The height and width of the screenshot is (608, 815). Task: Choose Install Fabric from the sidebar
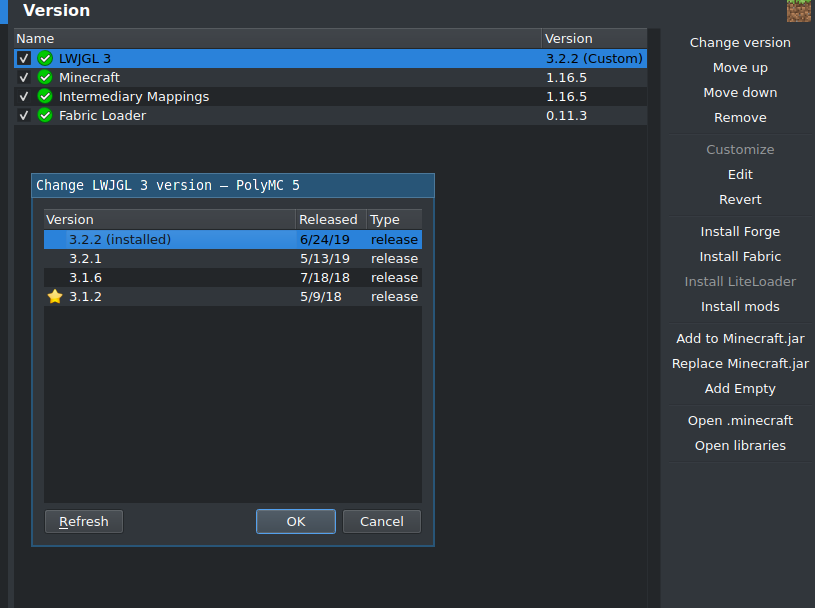point(740,256)
